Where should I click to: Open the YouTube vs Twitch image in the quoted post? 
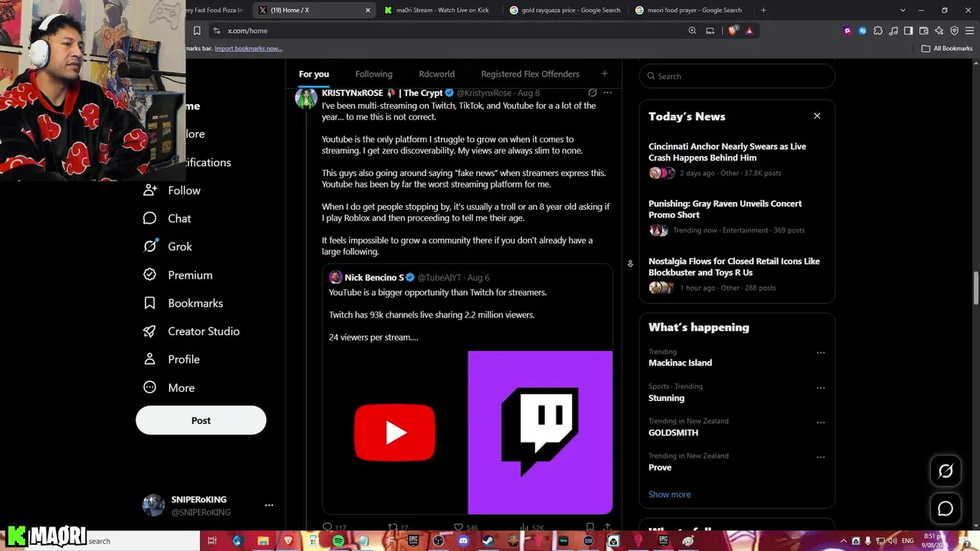(467, 432)
